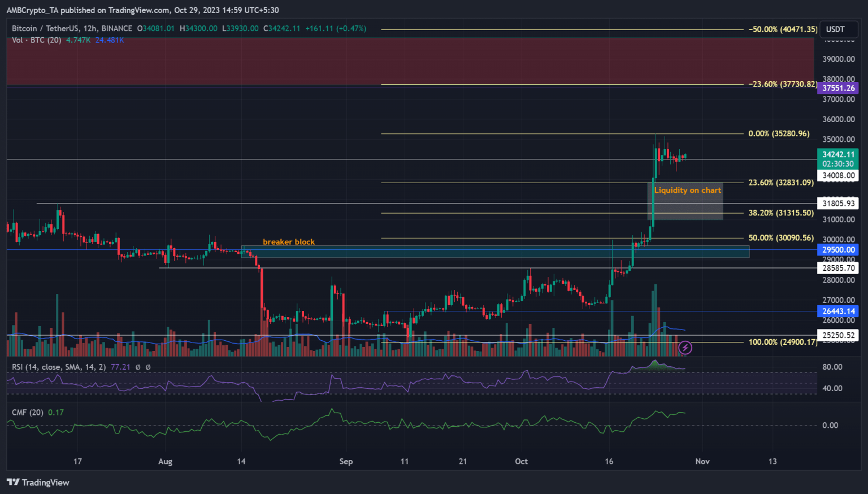This screenshot has height=494, width=868.
Task: Click the blue 26443.14 price line label
Action: (838, 311)
